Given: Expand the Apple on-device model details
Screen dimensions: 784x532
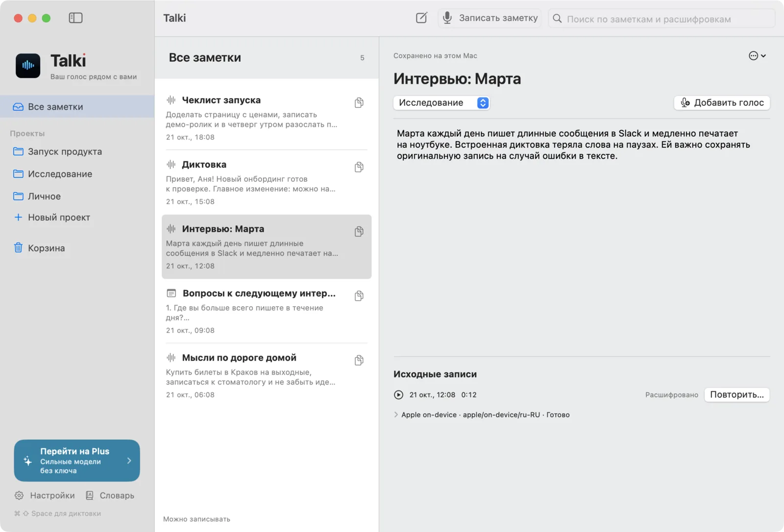Looking at the screenshot, I should 396,415.
